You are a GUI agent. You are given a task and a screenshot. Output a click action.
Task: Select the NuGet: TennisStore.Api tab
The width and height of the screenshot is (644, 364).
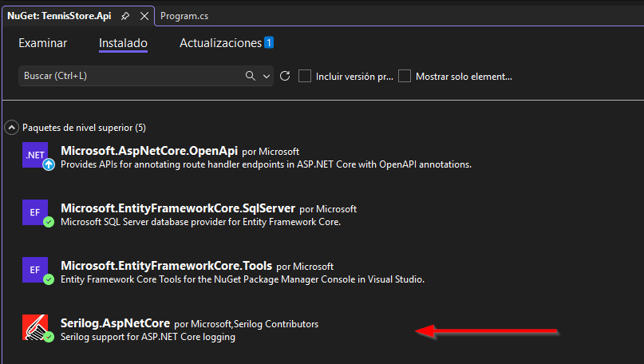(x=59, y=16)
